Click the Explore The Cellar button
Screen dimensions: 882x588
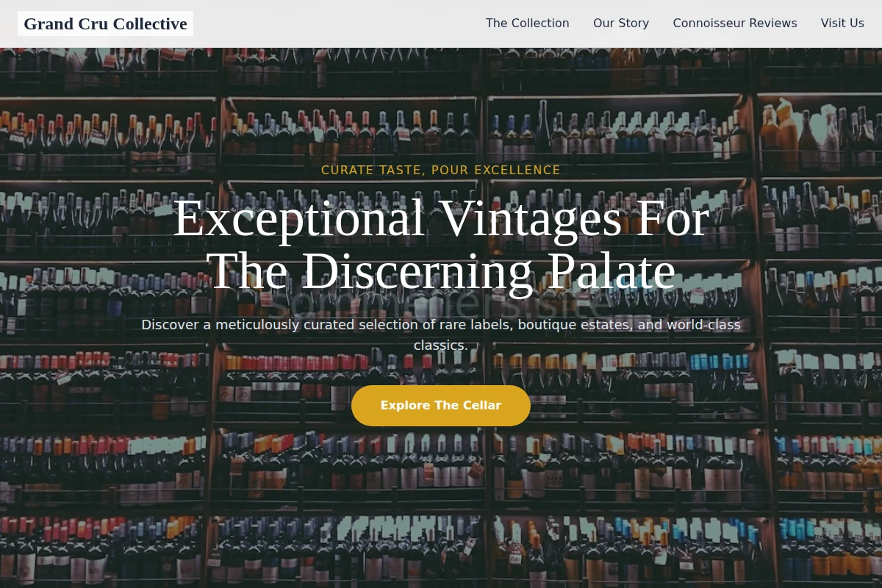click(x=441, y=406)
